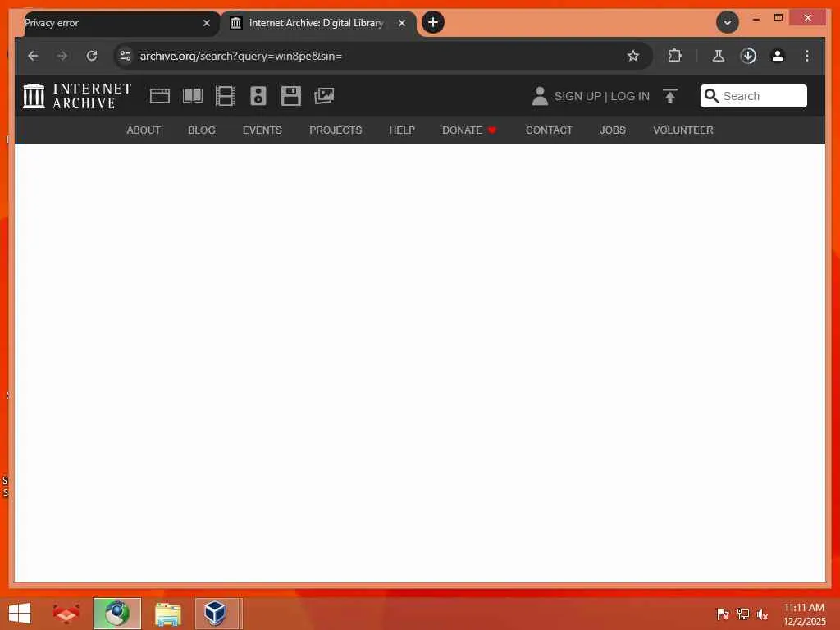This screenshot has width=840, height=630.
Task: Open the Chrome profile icon
Action: (778, 56)
